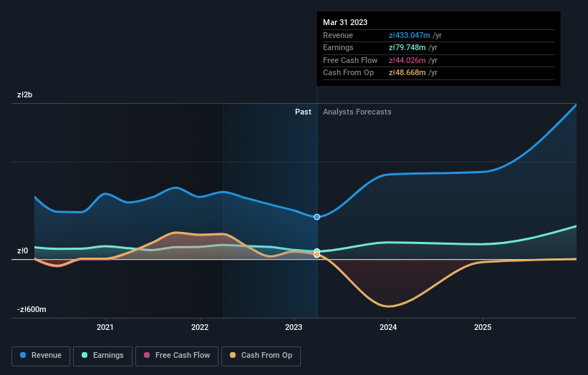Toggle the Revenue legend series
The width and height of the screenshot is (588, 375).
[x=41, y=356]
